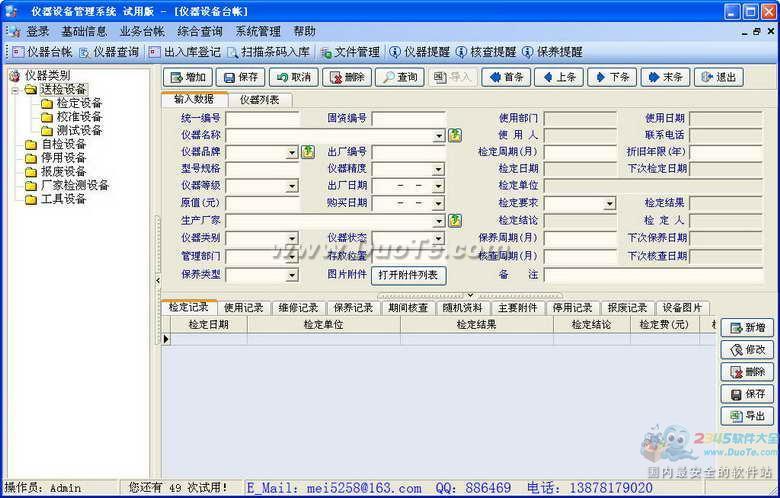This screenshot has width=780, height=498.
Task: Open 仪器台帐 in the toolbar
Action: click(43, 52)
